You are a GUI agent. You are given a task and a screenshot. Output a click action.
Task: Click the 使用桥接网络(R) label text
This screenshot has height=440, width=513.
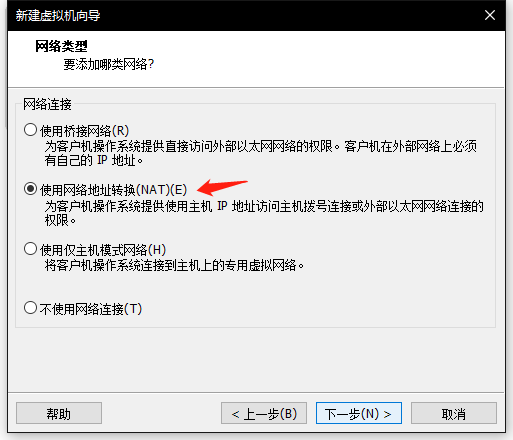coord(85,131)
